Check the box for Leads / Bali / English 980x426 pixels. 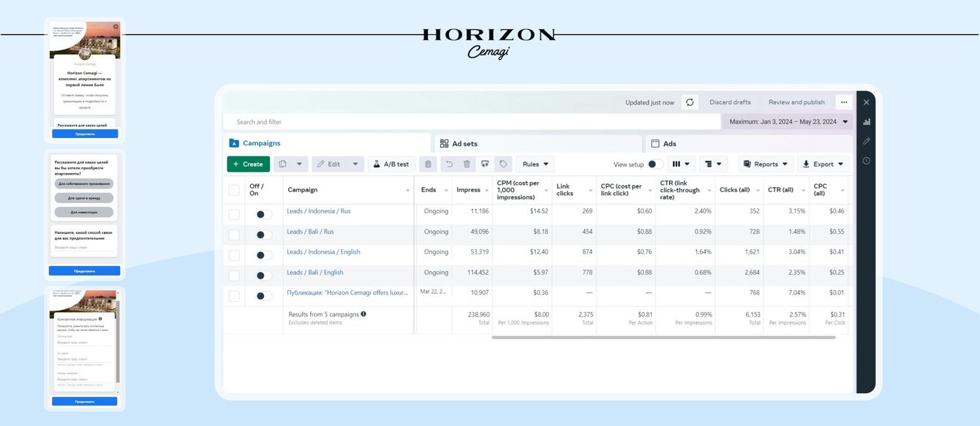[x=234, y=275]
